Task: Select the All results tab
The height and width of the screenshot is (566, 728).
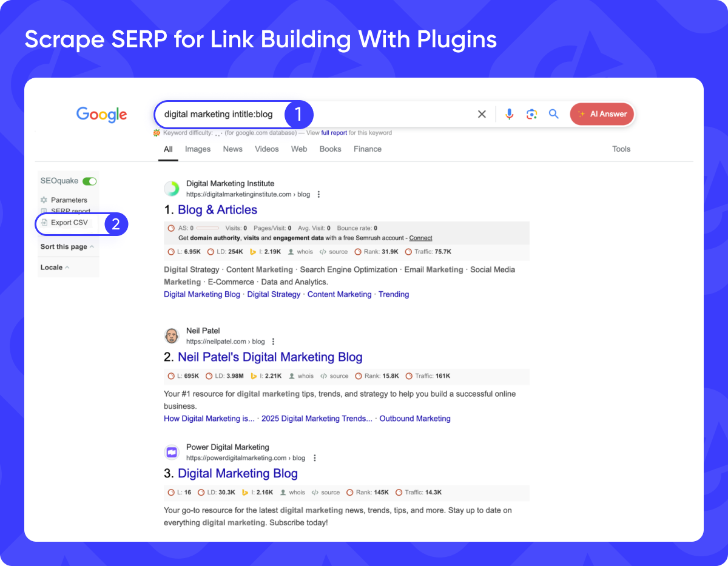Action: (x=168, y=149)
